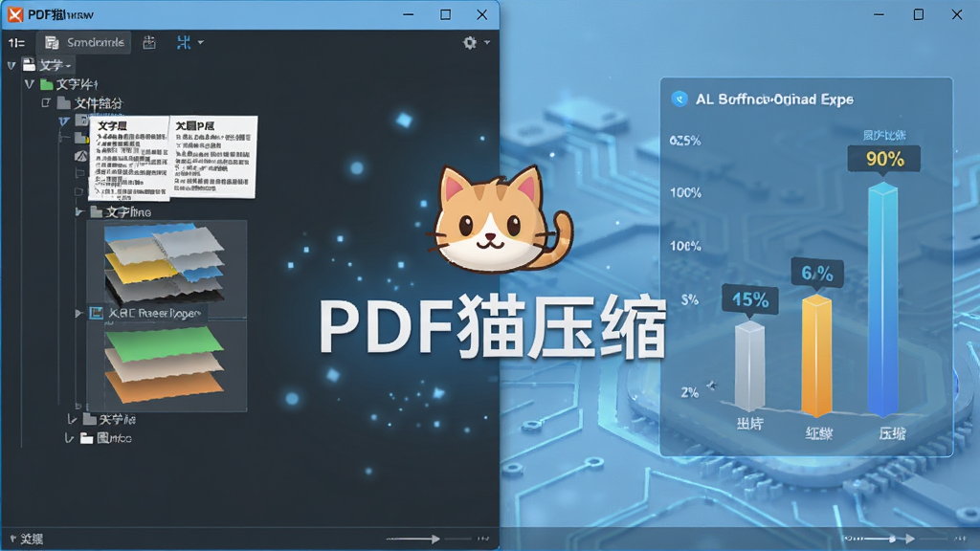This screenshot has width=980, height=551.
Task: Maximize the right background window
Action: tap(919, 14)
